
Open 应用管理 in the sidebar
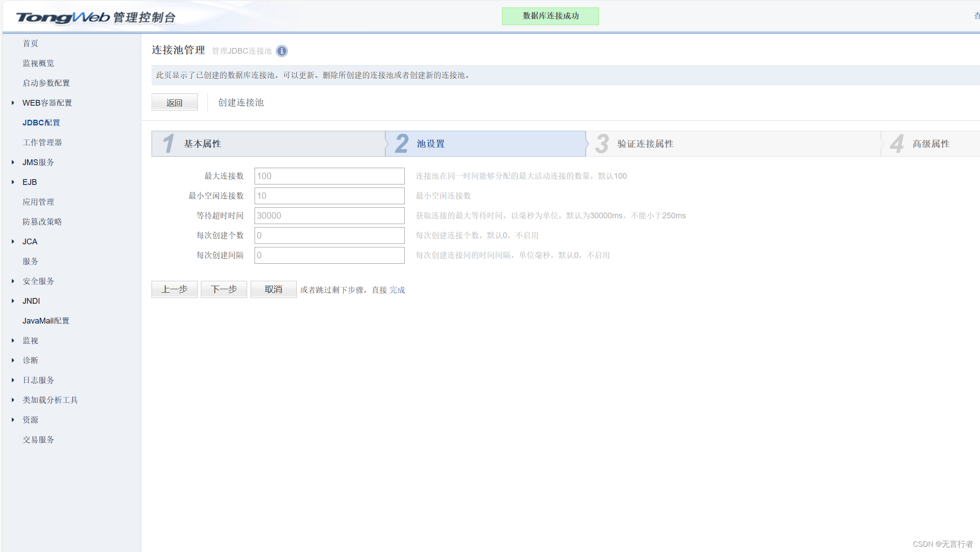pyautogui.click(x=38, y=202)
